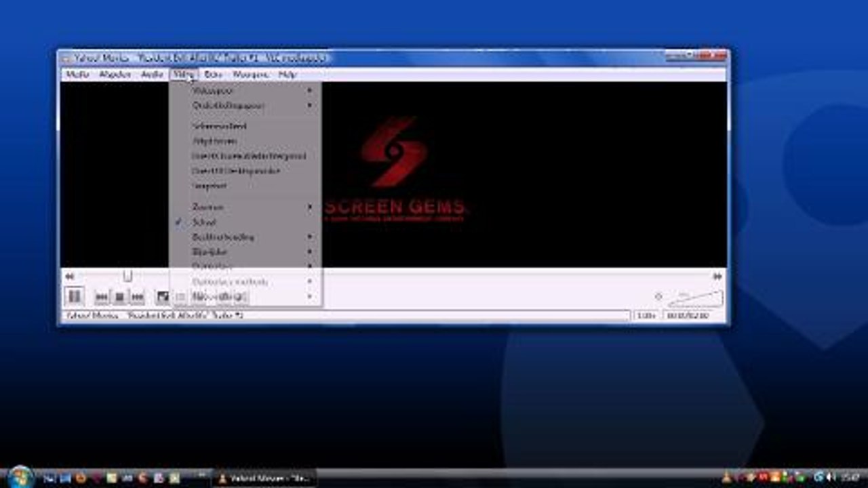The height and width of the screenshot is (488, 868).
Task: Expand the Ondertitelingsspoor submenu
Action: pos(245,106)
